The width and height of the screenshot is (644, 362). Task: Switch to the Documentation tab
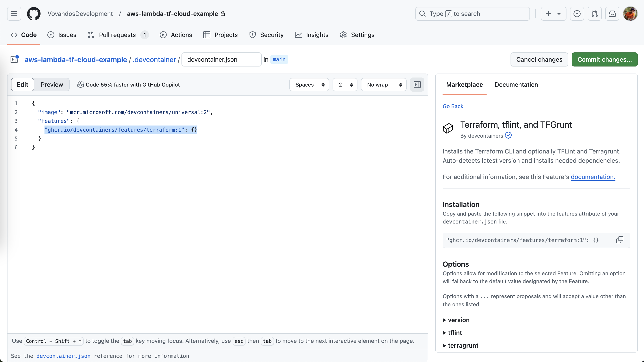(x=516, y=85)
